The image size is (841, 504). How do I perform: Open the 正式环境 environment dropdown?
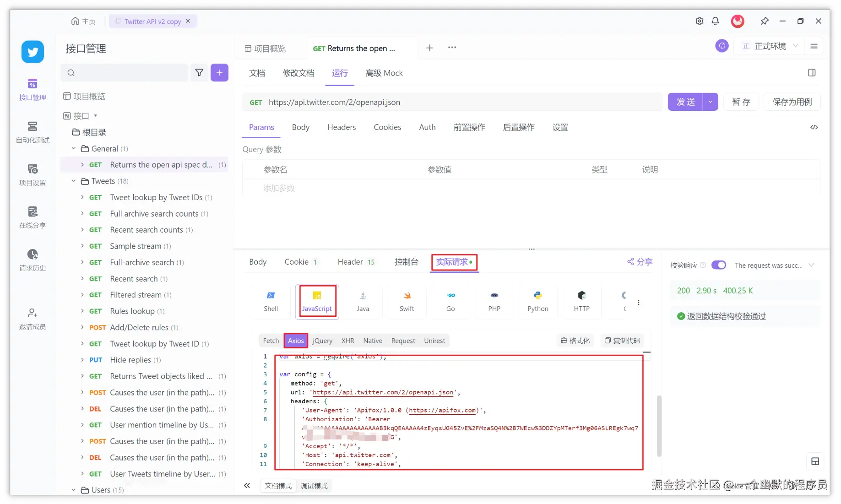tap(770, 46)
